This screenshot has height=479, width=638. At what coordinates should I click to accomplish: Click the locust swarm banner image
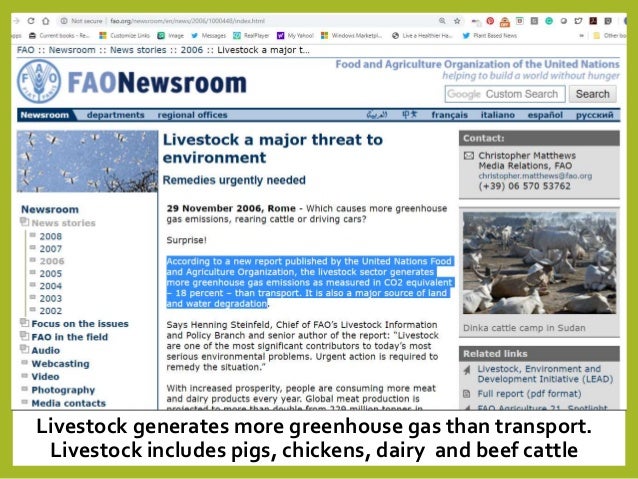(87, 161)
